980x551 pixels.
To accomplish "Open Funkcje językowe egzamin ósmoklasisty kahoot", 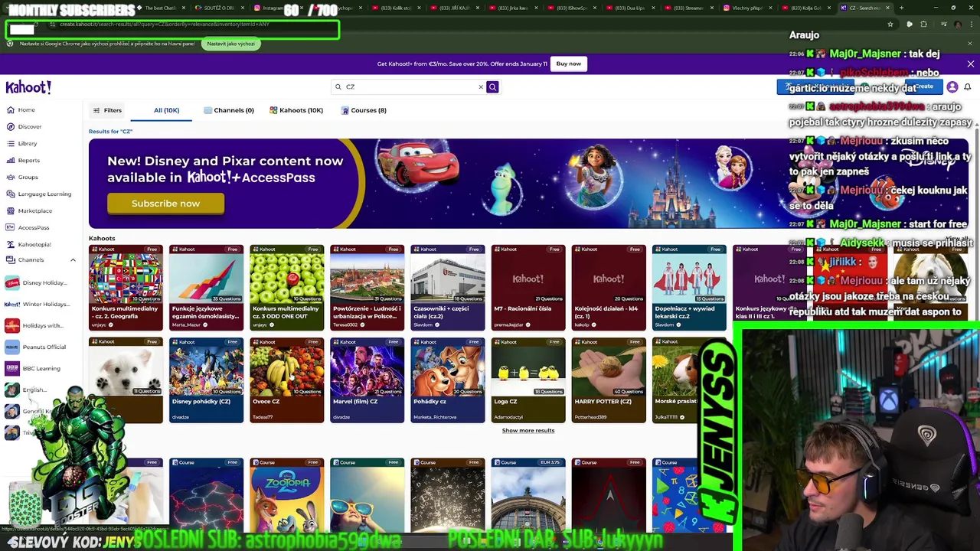I will click(x=206, y=287).
